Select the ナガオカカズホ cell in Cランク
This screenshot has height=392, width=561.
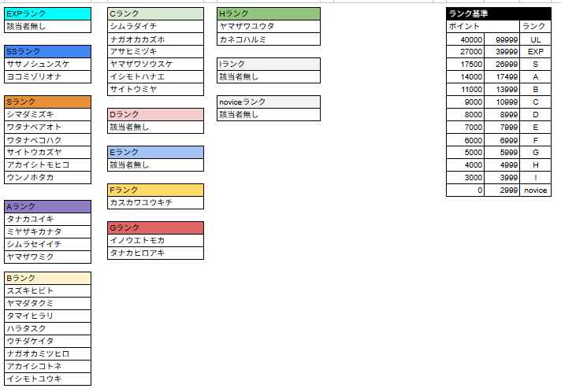pos(155,39)
